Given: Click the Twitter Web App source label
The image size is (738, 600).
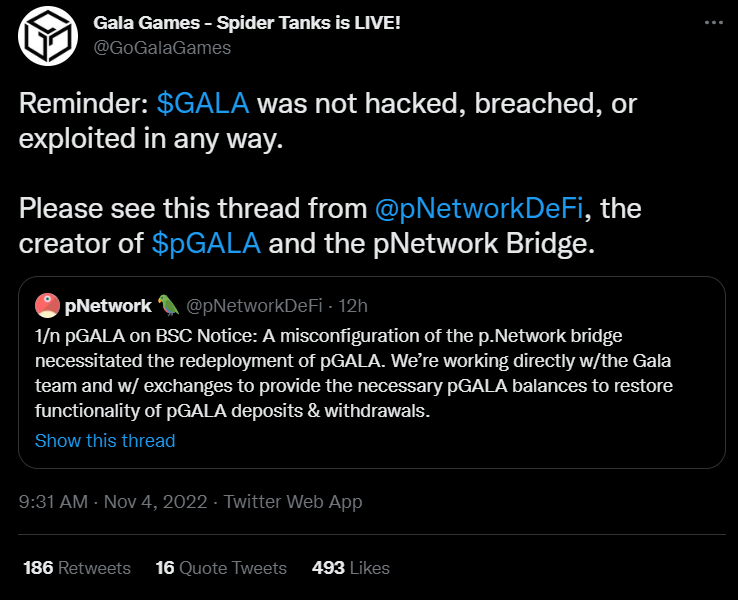Looking at the screenshot, I should 293,502.
